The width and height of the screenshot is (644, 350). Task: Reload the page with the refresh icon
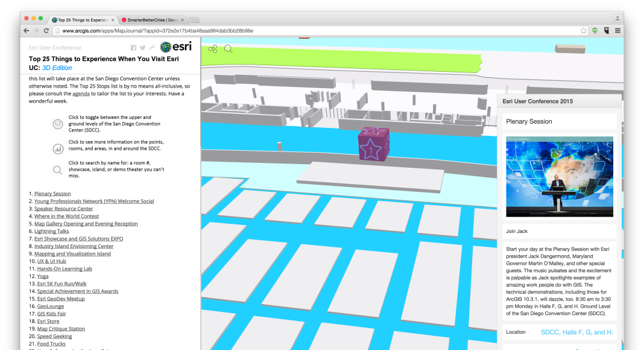46,31
